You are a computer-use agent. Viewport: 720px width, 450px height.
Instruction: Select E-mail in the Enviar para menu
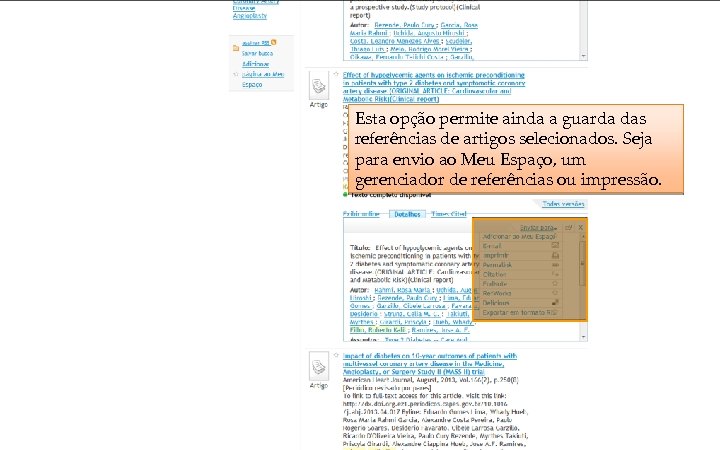point(492,246)
